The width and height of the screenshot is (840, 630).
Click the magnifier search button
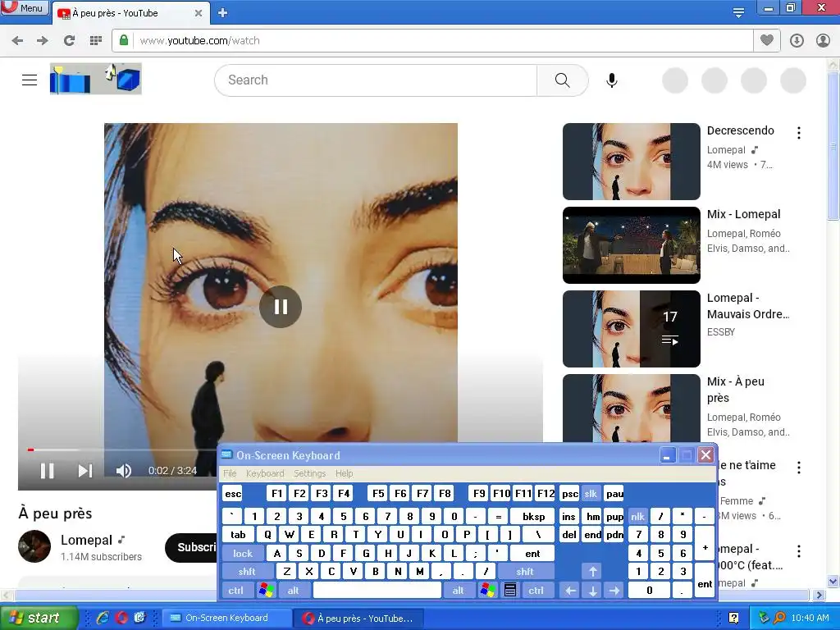tap(563, 80)
